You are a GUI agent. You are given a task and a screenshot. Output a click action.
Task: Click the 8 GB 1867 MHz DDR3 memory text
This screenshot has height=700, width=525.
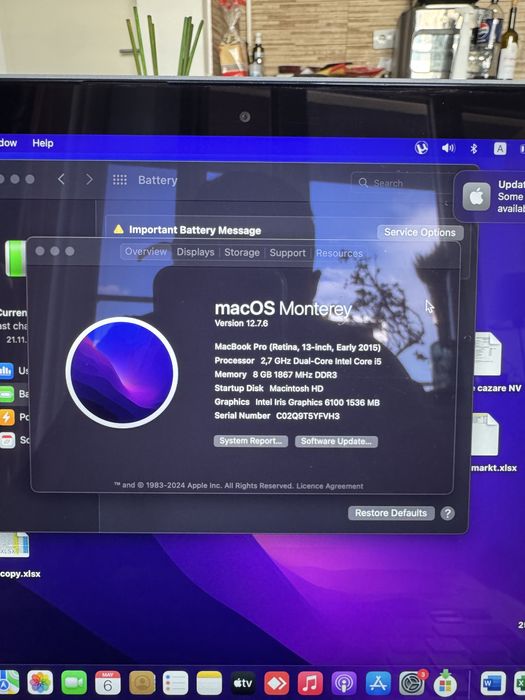point(295,375)
